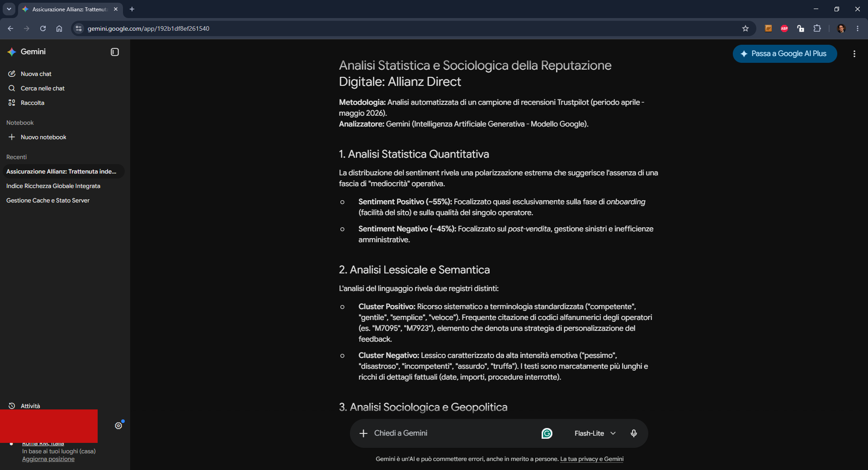
Task: Activate the microphone voice input
Action: [634, 433]
